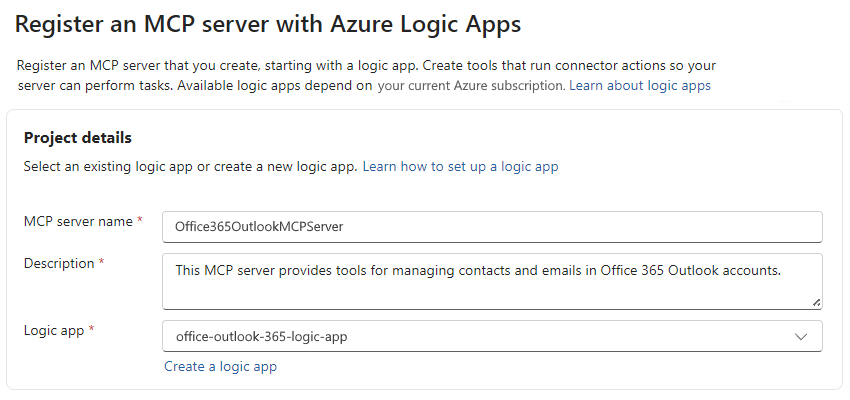
Task: Expand the Logic app dropdown with its chevron
Action: [801, 337]
